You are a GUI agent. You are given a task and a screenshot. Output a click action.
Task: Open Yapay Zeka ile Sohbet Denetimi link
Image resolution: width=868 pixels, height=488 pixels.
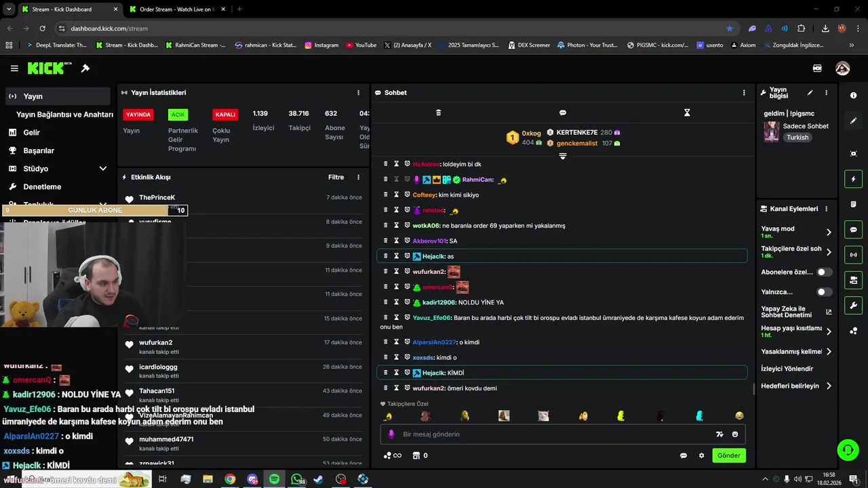(x=796, y=312)
